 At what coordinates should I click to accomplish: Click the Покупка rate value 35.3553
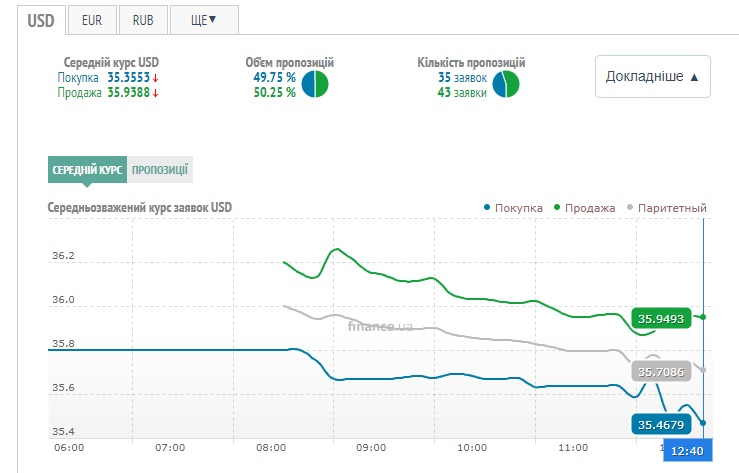pyautogui.click(x=128, y=78)
